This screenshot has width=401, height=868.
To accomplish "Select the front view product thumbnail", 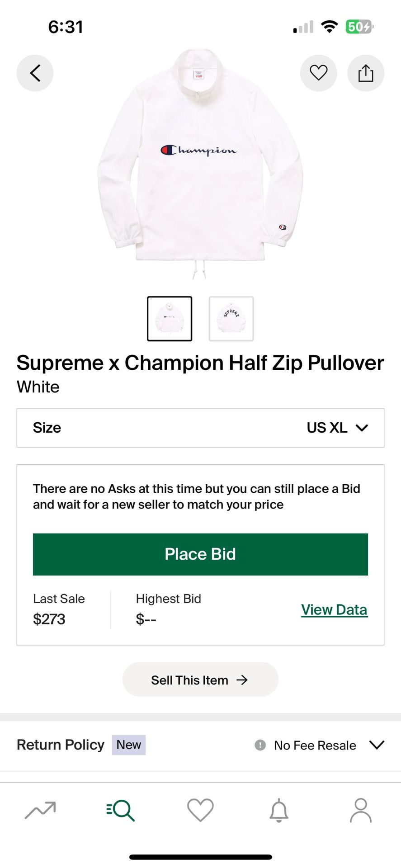I will pos(170,319).
